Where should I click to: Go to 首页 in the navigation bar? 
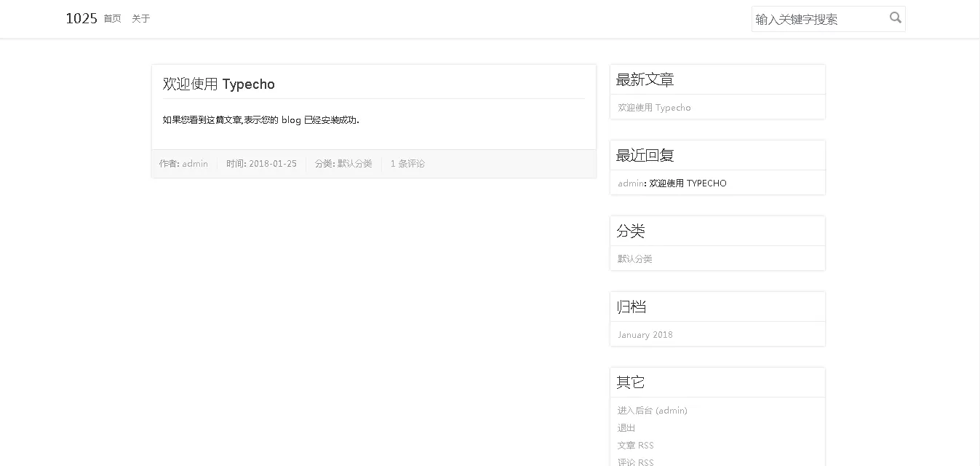pos(112,19)
